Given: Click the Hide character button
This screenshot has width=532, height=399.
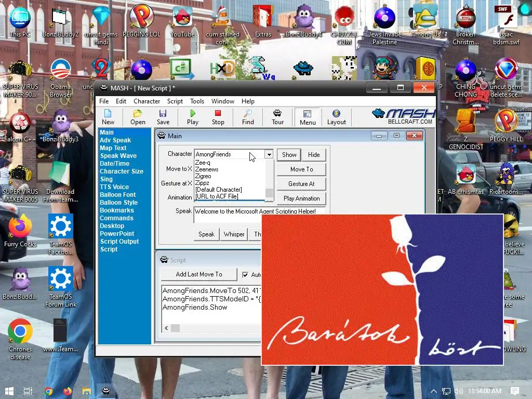Looking at the screenshot, I should (x=314, y=155).
